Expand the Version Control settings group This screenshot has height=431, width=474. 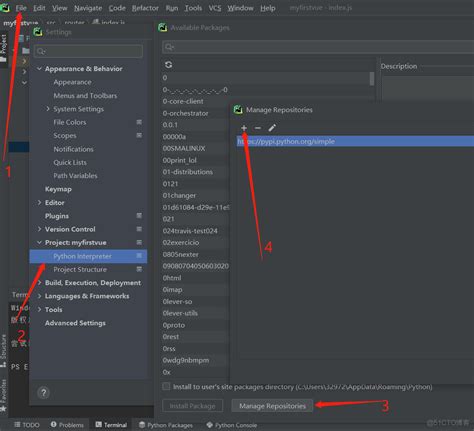(x=39, y=229)
